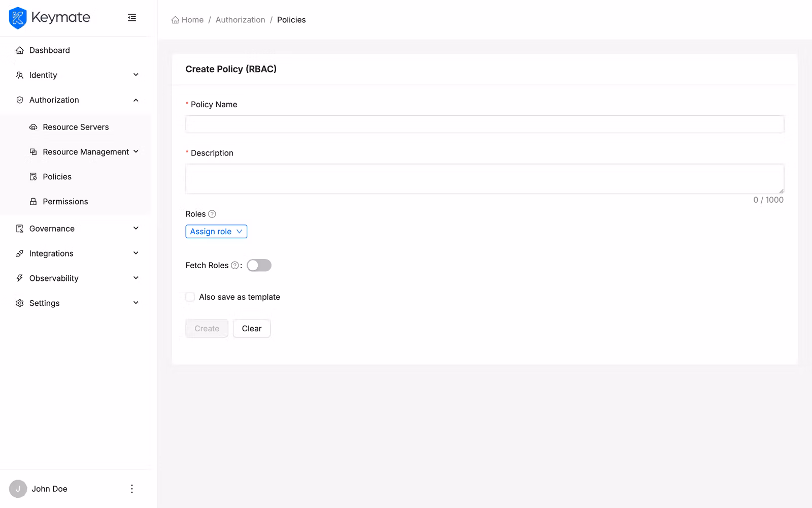Viewport: 812px width, 508px height.
Task: Check the Also save as template checkbox
Action: click(x=190, y=297)
